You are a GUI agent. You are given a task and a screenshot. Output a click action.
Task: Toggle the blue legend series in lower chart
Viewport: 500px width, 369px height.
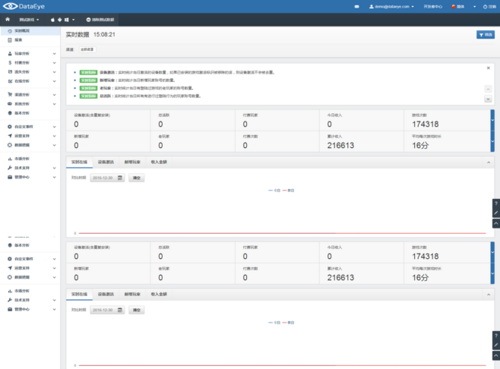click(274, 323)
